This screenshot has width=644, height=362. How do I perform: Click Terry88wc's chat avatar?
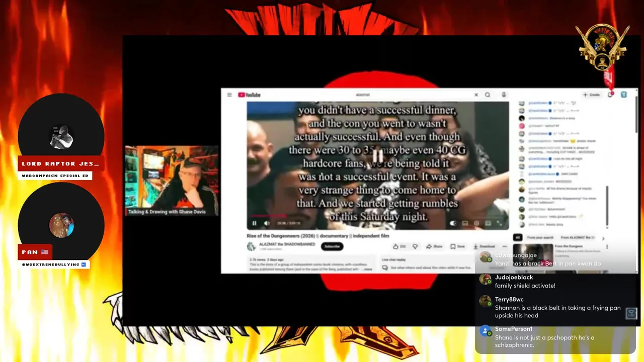click(x=485, y=301)
